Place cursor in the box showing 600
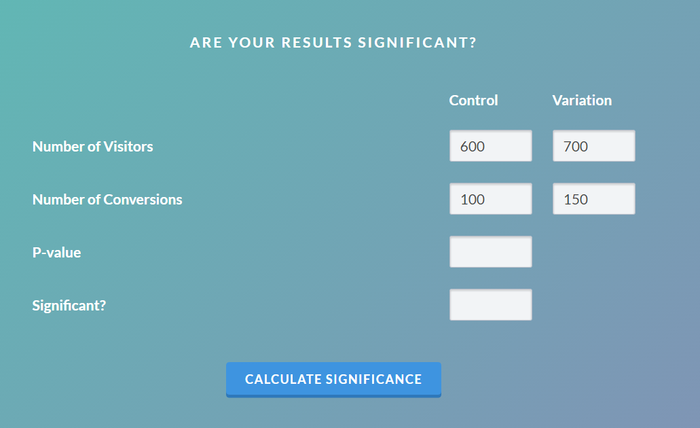700x428 pixels. point(490,147)
